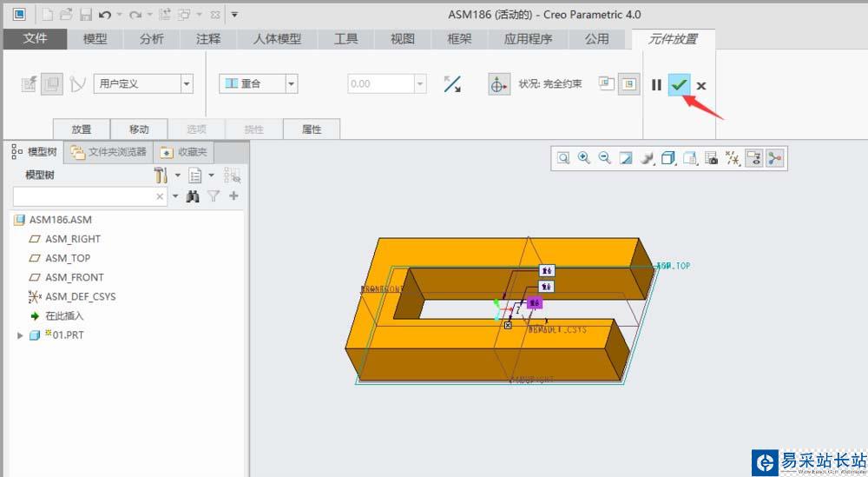Toggle the spin center icon
The height and width of the screenshot is (477, 868).
[775, 158]
